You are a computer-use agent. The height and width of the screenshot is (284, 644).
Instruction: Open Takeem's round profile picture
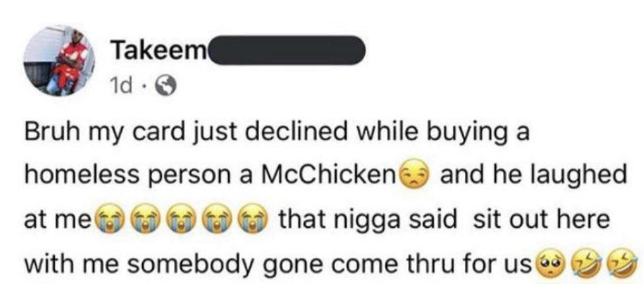(59, 62)
